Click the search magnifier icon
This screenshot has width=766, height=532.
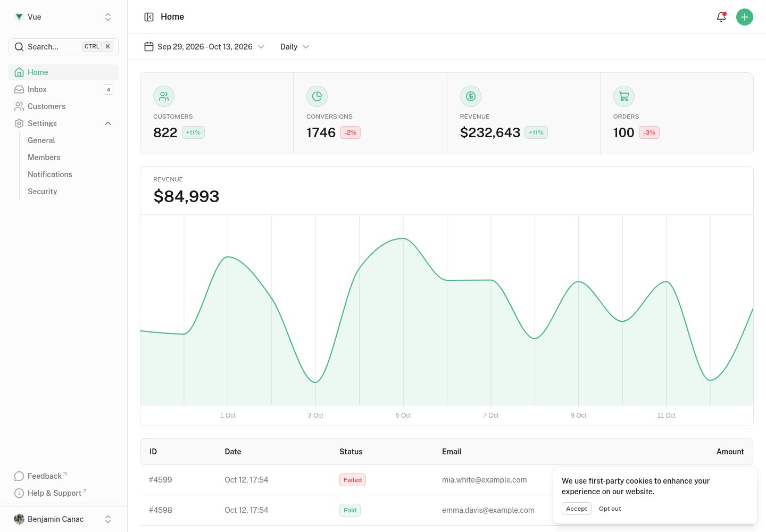(19, 47)
